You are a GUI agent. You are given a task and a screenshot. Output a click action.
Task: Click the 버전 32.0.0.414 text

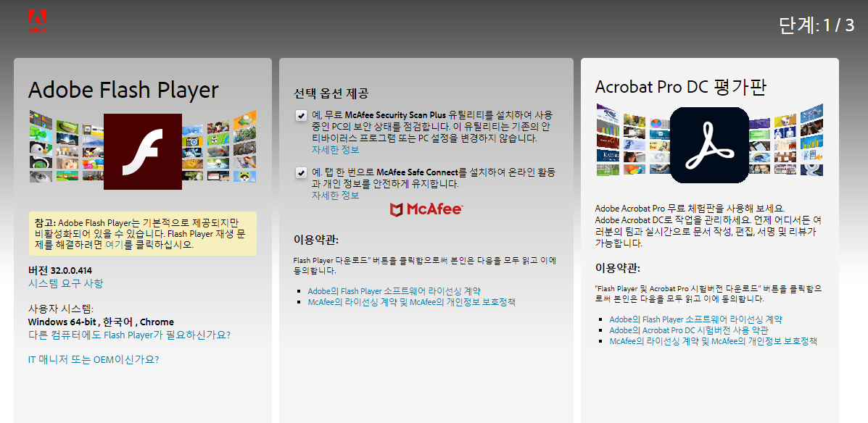(x=59, y=270)
